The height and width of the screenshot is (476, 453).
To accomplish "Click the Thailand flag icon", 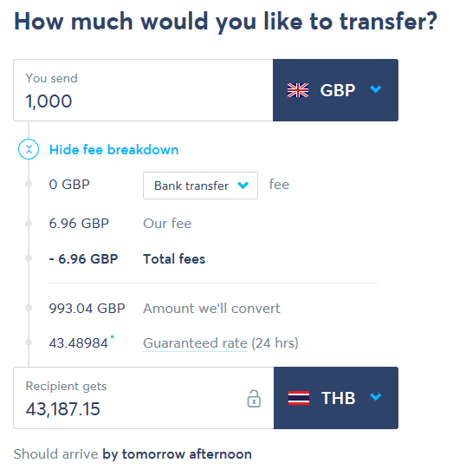I will tap(299, 398).
